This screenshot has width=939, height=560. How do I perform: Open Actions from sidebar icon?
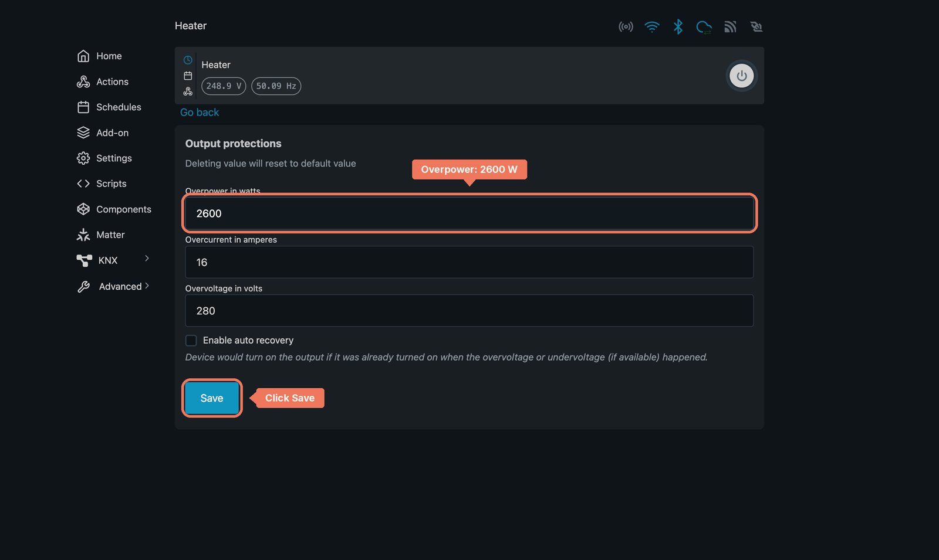(83, 82)
